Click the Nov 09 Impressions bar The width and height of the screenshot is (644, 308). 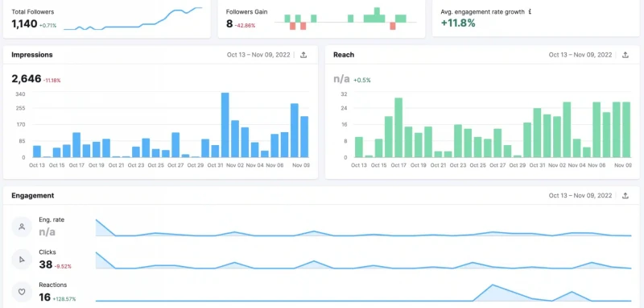(304, 137)
